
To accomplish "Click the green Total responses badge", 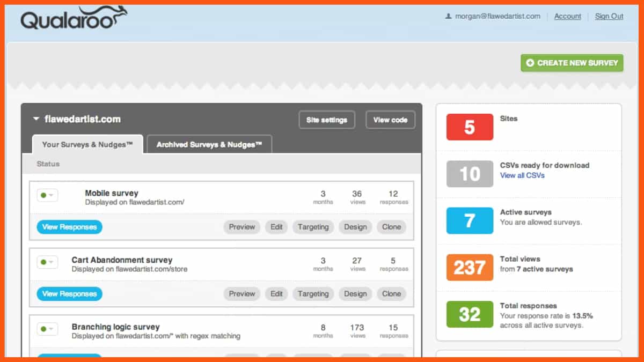I will [x=470, y=314].
